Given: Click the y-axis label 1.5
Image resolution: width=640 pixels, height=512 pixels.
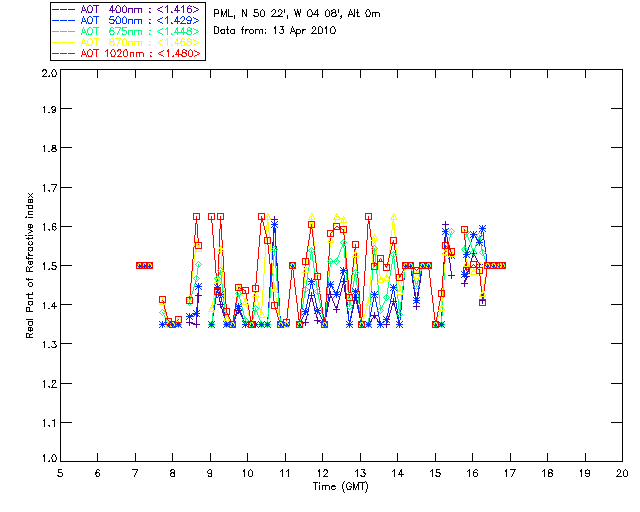Looking at the screenshot, I should click(x=49, y=266).
